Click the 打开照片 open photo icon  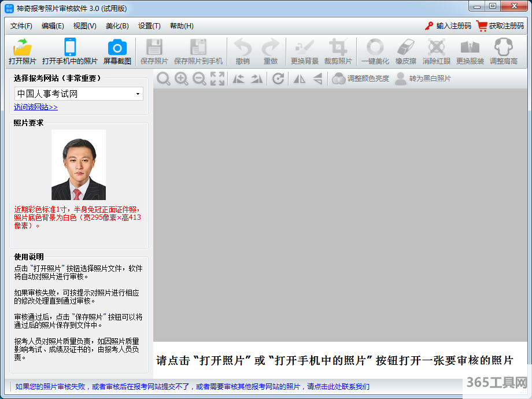tap(23, 51)
